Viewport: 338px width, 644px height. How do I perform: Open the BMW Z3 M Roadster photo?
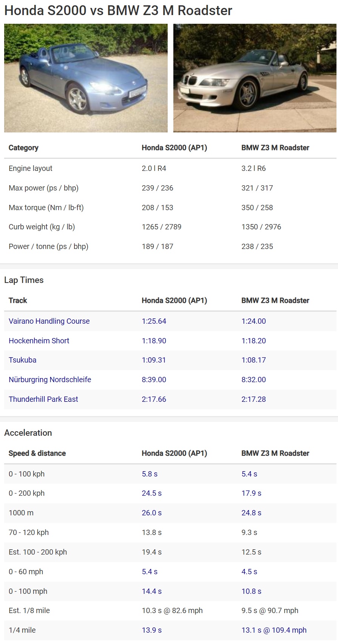coord(255,78)
